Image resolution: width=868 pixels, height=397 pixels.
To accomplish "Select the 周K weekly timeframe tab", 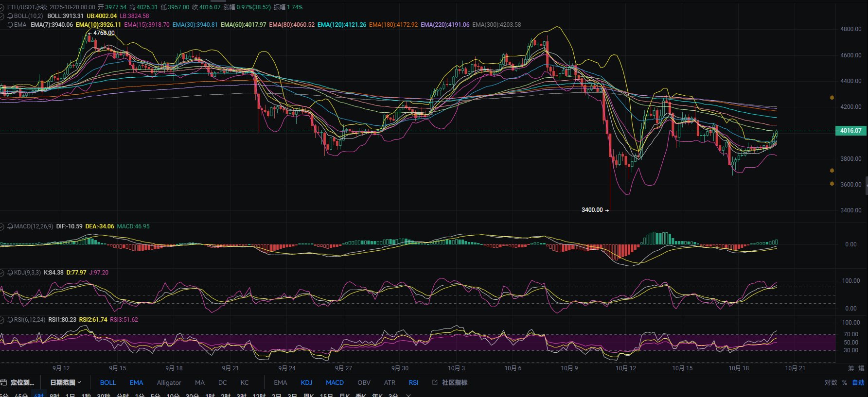I will (308, 396).
